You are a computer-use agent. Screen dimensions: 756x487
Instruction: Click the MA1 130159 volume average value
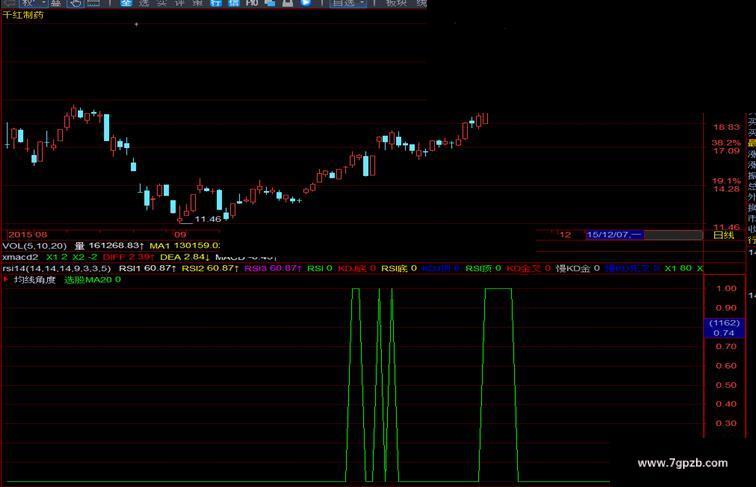[184, 246]
